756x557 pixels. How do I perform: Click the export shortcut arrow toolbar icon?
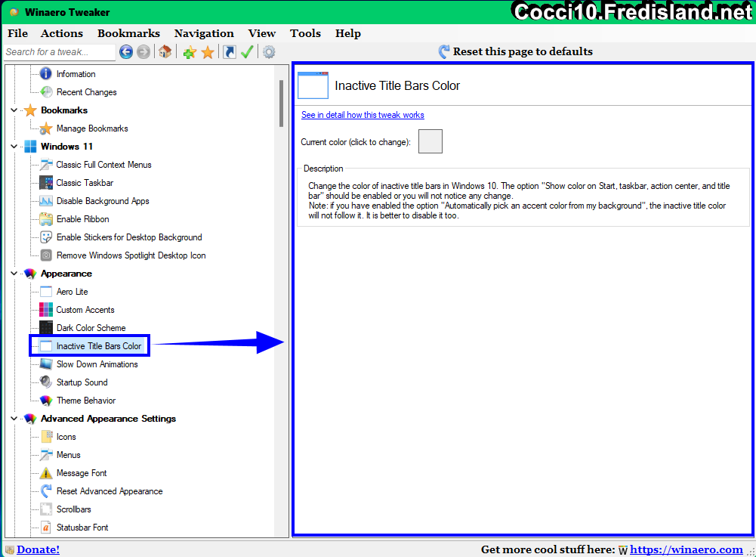[x=230, y=51]
